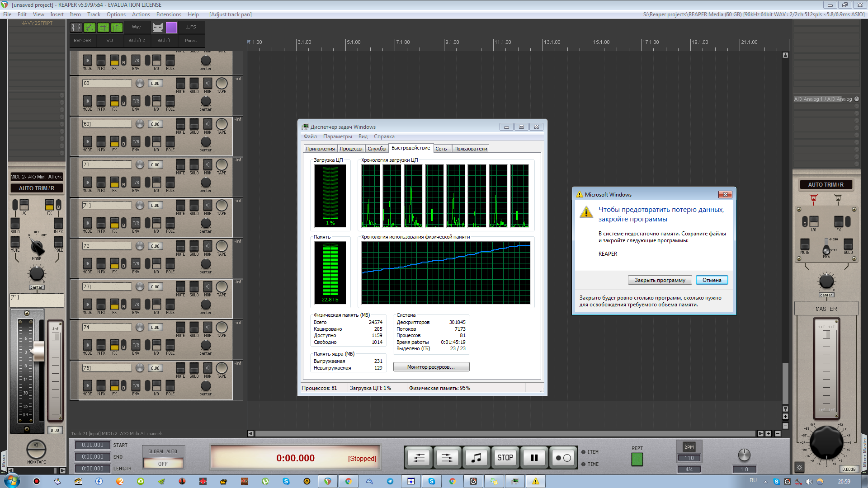868x488 pixels.
Task: Click TAPE record-arm circle on track 74
Action: pos(222,327)
